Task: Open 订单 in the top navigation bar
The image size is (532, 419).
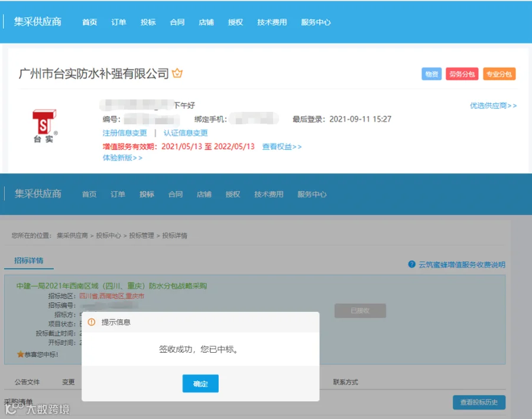Action: coord(119,22)
